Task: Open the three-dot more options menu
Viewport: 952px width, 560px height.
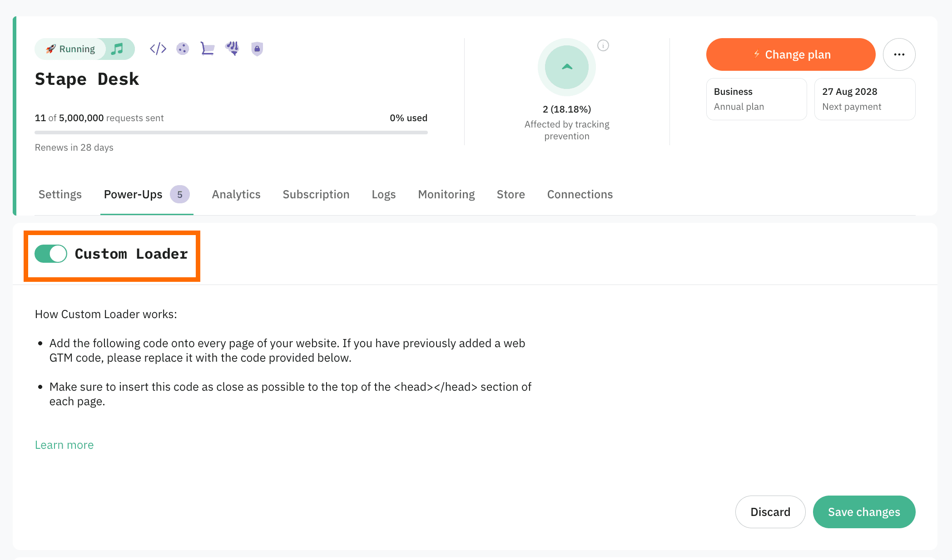Action: (899, 54)
